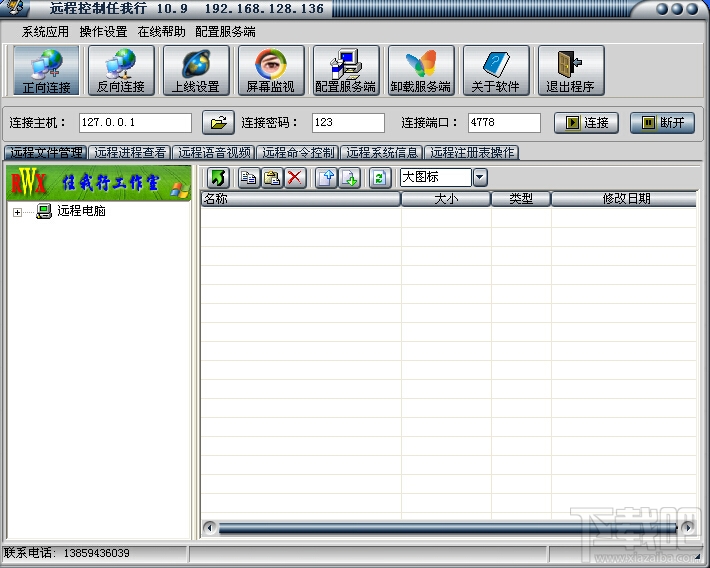Switch to the 远程进程查看 tab
The image size is (710, 568).
(x=130, y=153)
